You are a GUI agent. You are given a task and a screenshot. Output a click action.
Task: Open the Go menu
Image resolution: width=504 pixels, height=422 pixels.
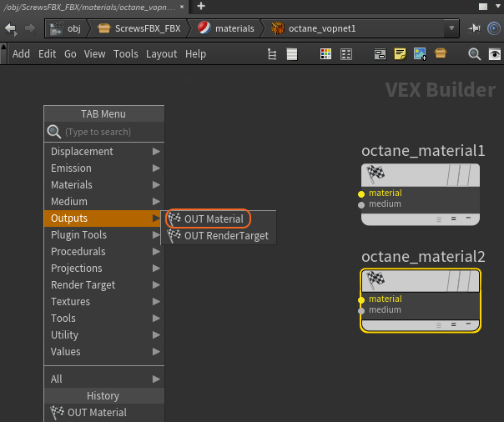coord(70,54)
